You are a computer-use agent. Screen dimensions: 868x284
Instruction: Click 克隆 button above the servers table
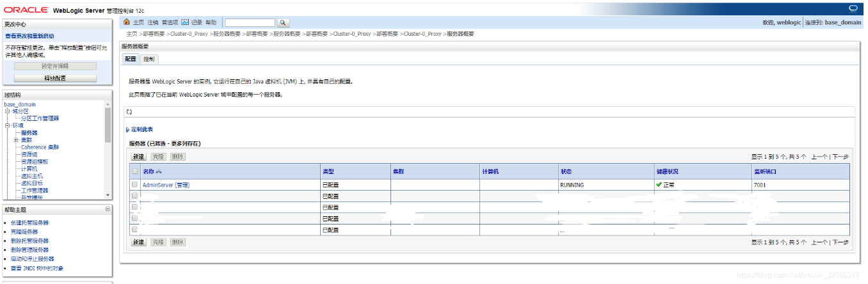(x=157, y=157)
